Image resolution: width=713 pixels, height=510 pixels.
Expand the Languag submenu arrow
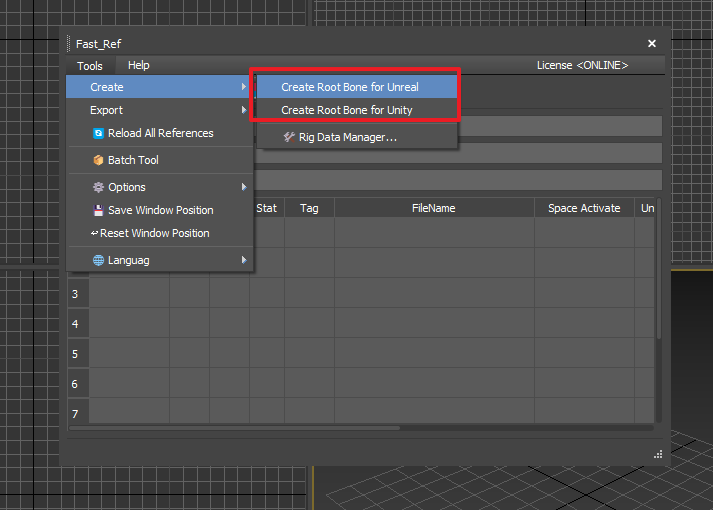pos(243,260)
